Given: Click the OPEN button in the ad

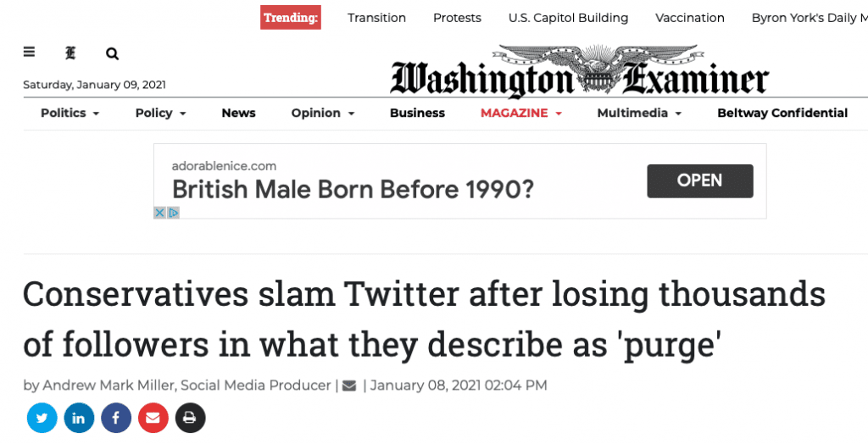Looking at the screenshot, I should point(699,181).
